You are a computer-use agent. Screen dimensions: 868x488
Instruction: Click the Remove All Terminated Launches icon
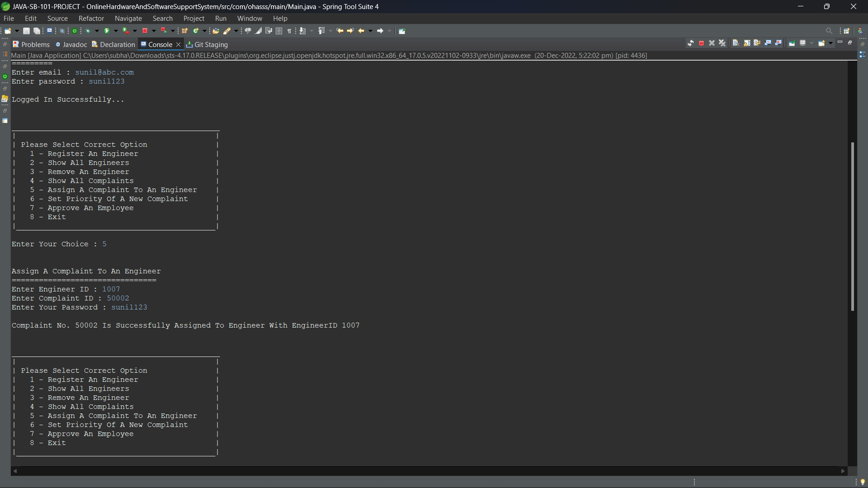[722, 43]
